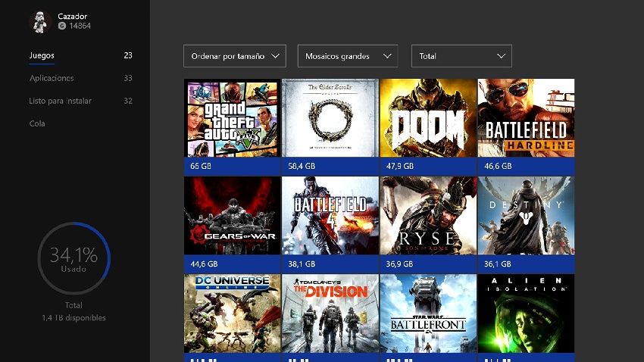
Task: Click the 34,1% Usado storage ring
Action: tap(74, 258)
